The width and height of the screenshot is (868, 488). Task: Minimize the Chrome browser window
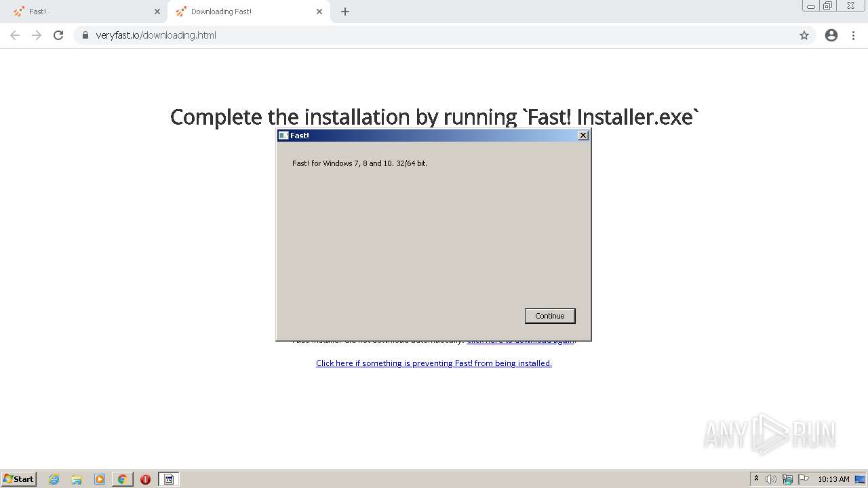(x=811, y=6)
